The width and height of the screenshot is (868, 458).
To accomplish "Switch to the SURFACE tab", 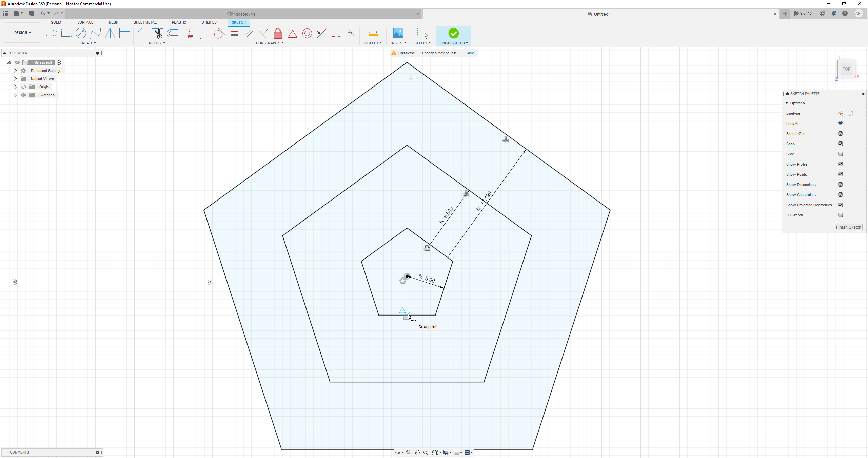I will [85, 22].
